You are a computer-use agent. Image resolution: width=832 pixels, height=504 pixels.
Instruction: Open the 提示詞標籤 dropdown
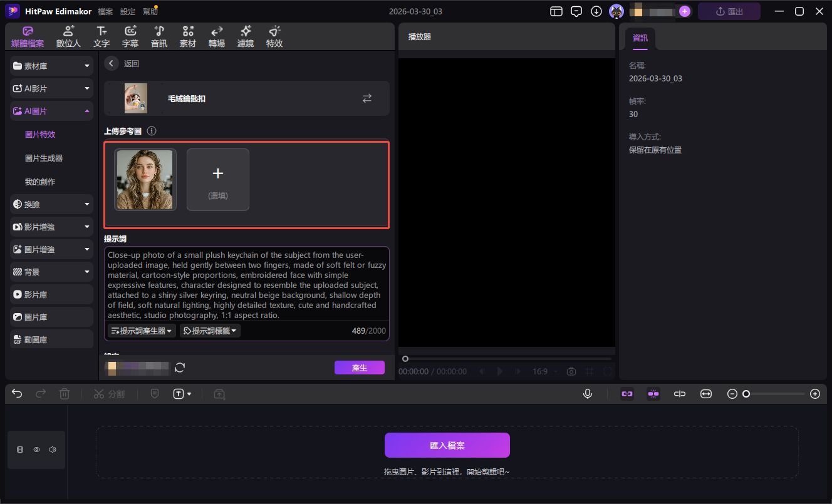click(210, 331)
